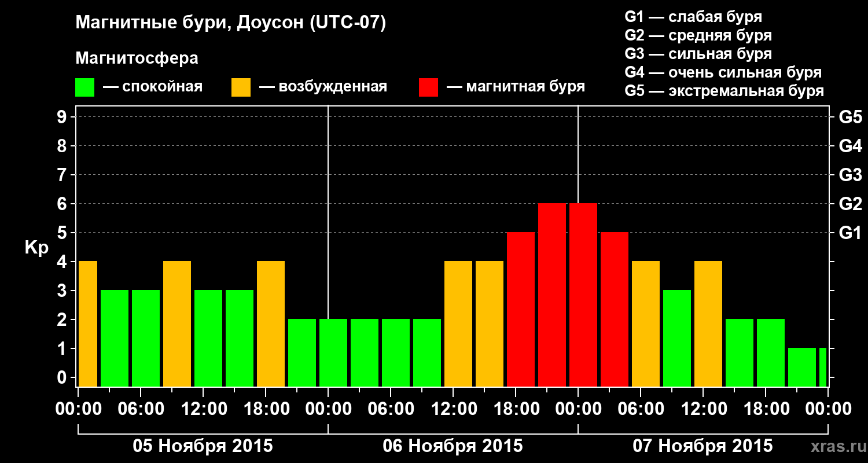Click the 07 Ноября 09:00–12:00 green bar
Screen dimensions: 868x463
(677, 338)
